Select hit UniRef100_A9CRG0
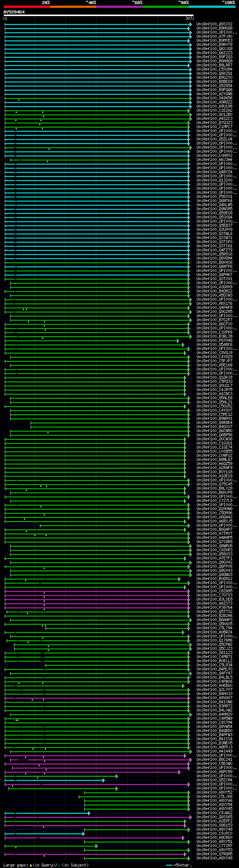Image resolution: width=239 pixels, height=868 pixels. click(214, 838)
